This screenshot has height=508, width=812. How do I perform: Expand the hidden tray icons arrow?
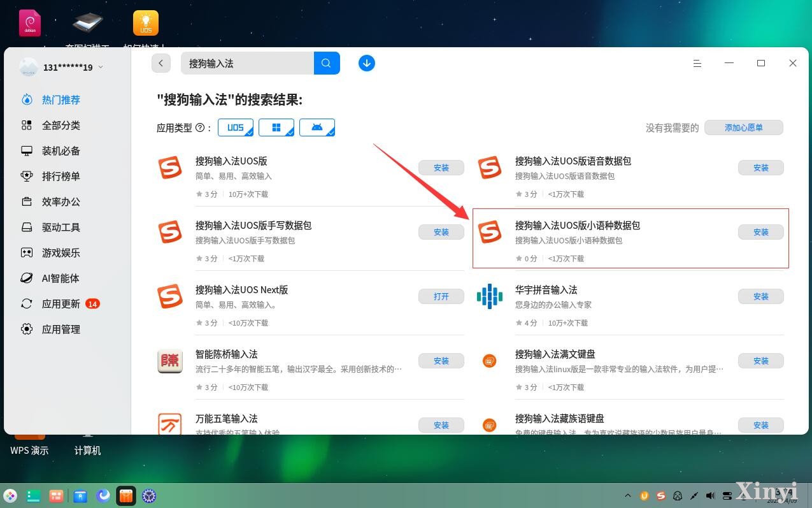pyautogui.click(x=628, y=496)
